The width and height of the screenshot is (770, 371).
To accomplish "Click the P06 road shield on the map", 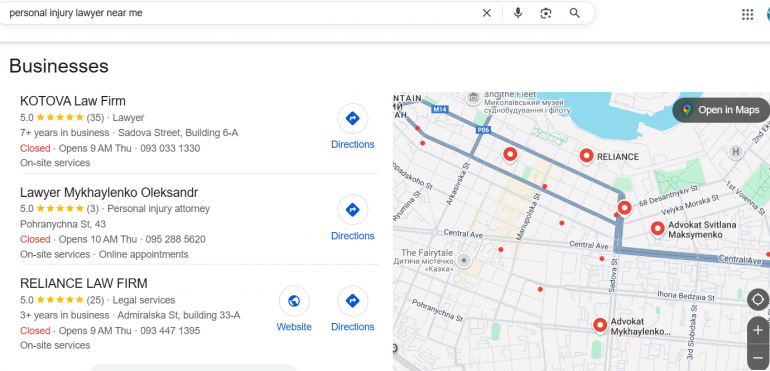I will coord(483,130).
